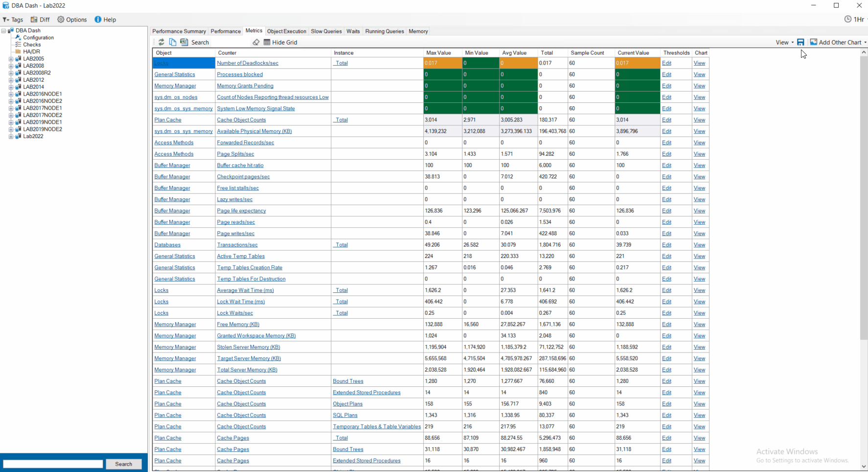Open the Slow Queries tab
The height and width of the screenshot is (472, 868).
click(326, 31)
